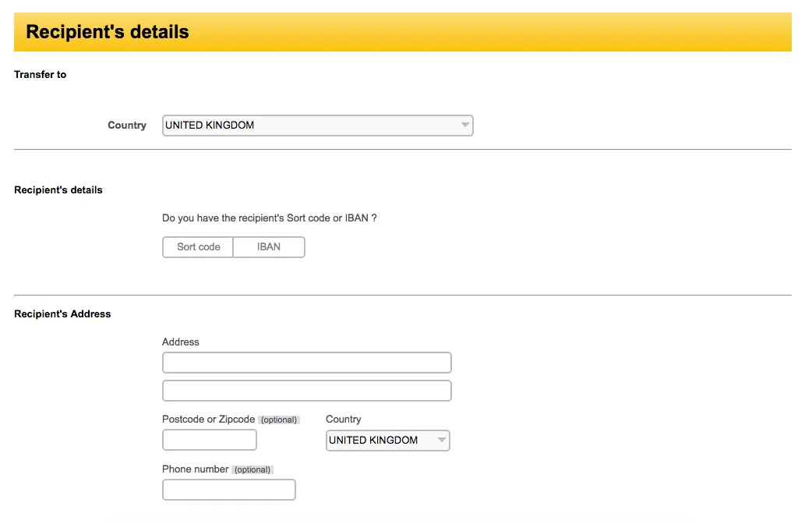Click the Postcode or Zipcode input box

[x=209, y=441]
